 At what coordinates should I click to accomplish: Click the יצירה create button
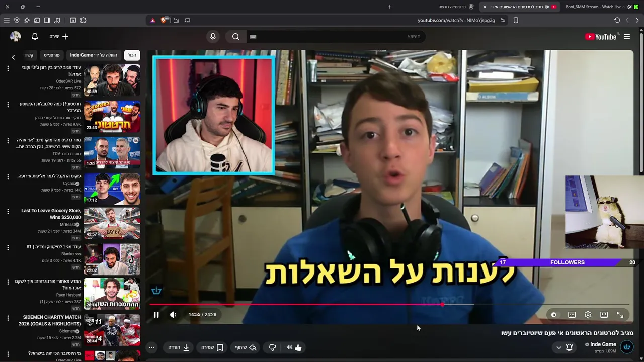pyautogui.click(x=58, y=37)
